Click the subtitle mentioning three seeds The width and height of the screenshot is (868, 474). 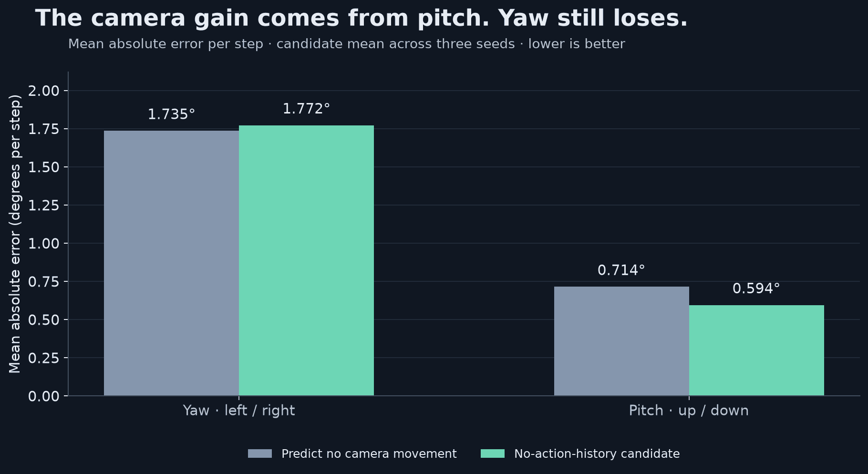point(346,44)
